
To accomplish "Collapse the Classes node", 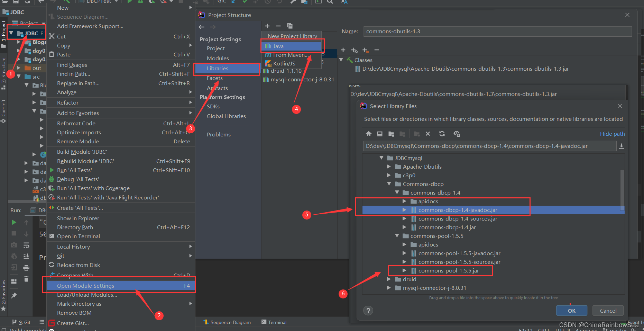I will (x=341, y=60).
